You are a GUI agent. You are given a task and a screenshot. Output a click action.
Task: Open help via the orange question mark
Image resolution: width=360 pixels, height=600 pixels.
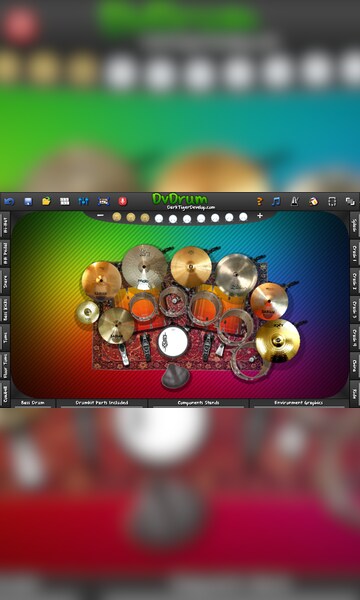pos(259,201)
